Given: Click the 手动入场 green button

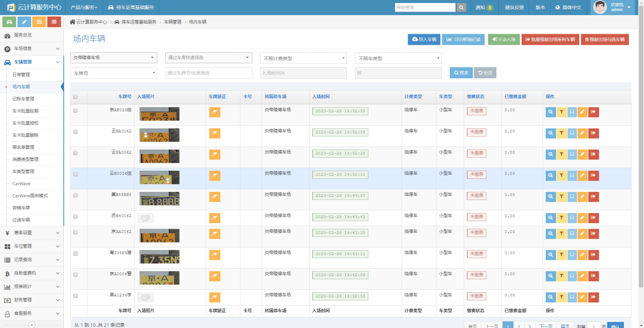Looking at the screenshot, I should click(503, 39).
